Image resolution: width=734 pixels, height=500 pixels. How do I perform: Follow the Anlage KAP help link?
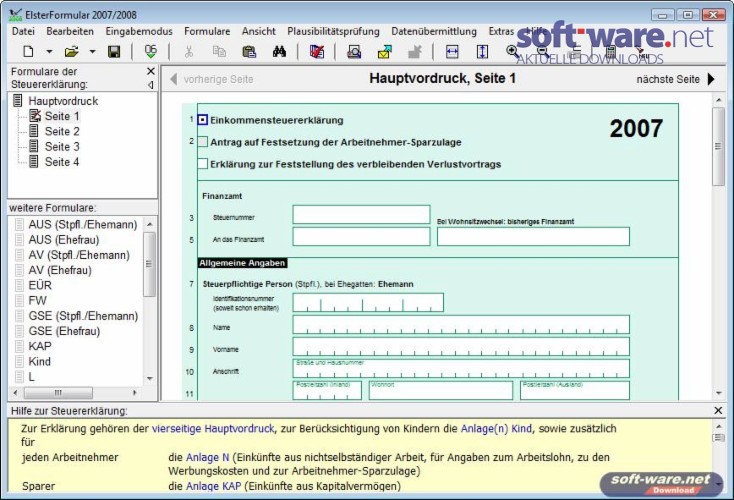(213, 486)
